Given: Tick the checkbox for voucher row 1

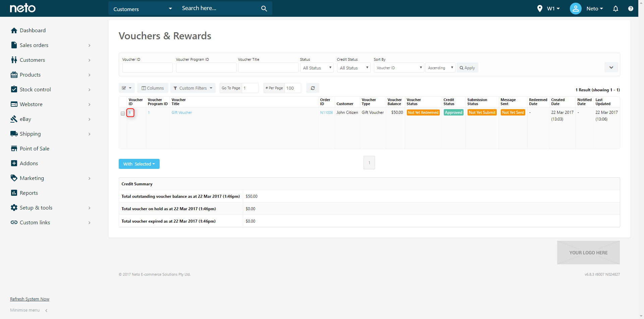Looking at the screenshot, I should (123, 113).
